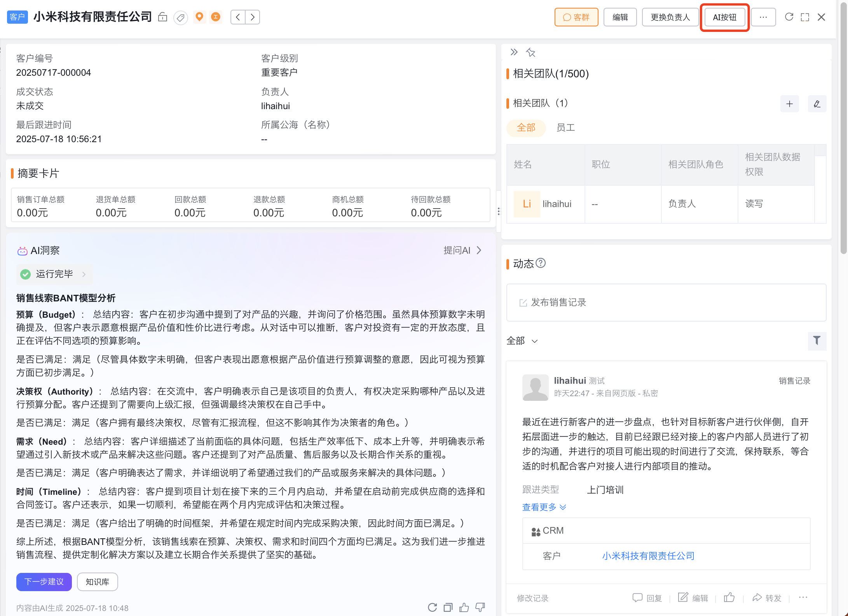Refresh the customer detail page
This screenshot has height=616, width=848.
789,17
